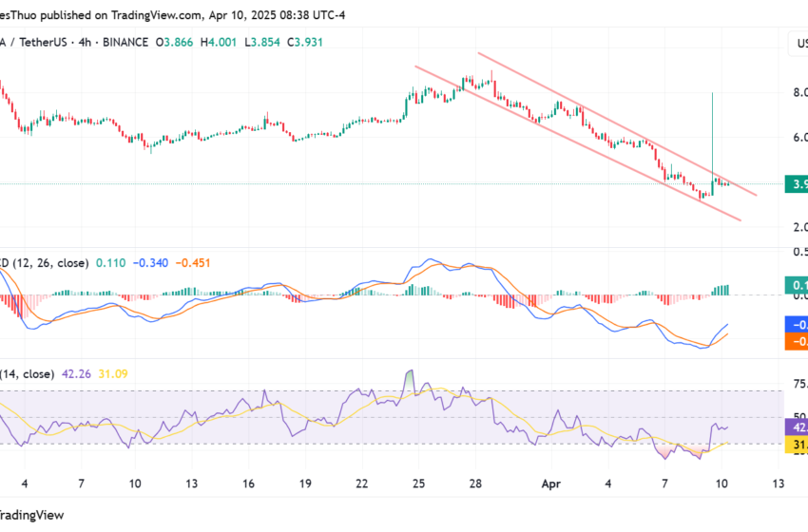Open the TradingView.com published header link
The width and height of the screenshot is (808, 532).
pos(158,15)
